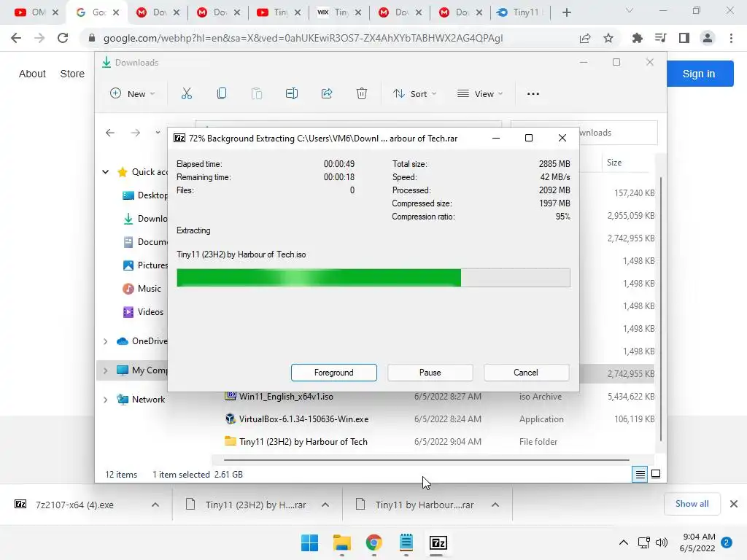
Task: Go forward in Explorer navigation
Action: 135,133
